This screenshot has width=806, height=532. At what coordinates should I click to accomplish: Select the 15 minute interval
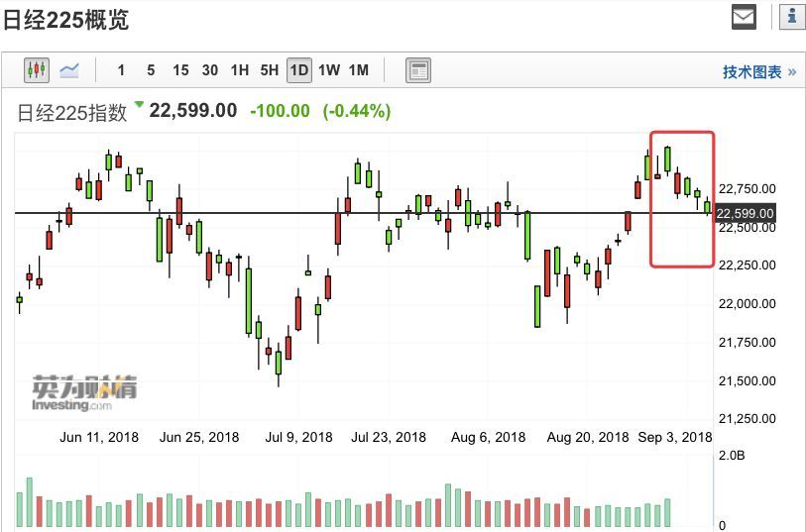click(180, 70)
